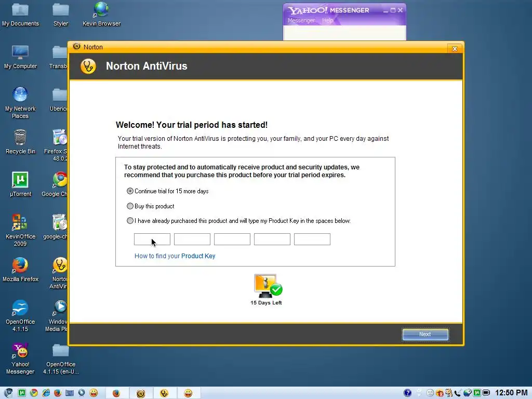This screenshot has width=532, height=399.
Task: Launch Media Player from quick launch
Action: tap(82, 393)
